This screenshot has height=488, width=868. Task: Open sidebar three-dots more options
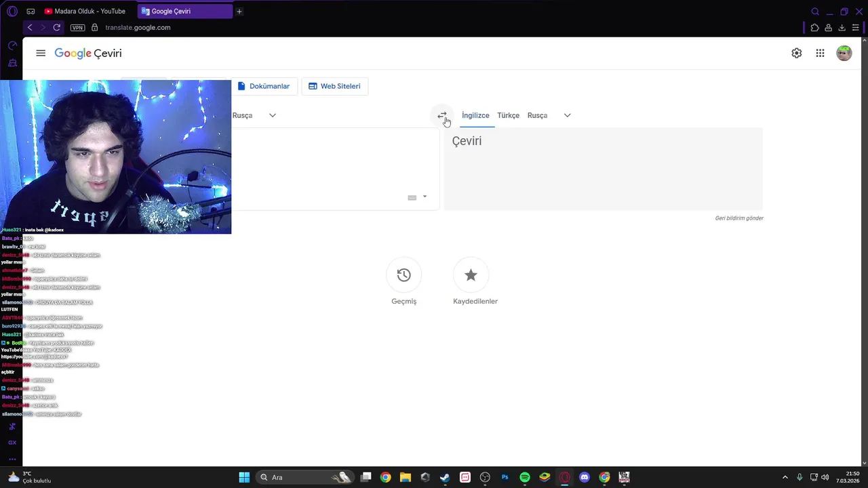[x=12, y=459]
